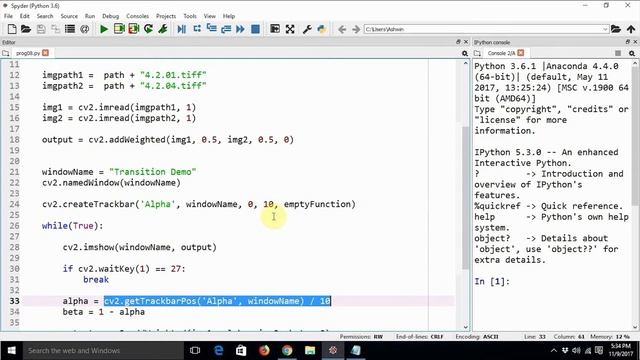This screenshot has width=640, height=360.
Task: Step over the current line debug icon
Action: (x=197, y=29)
